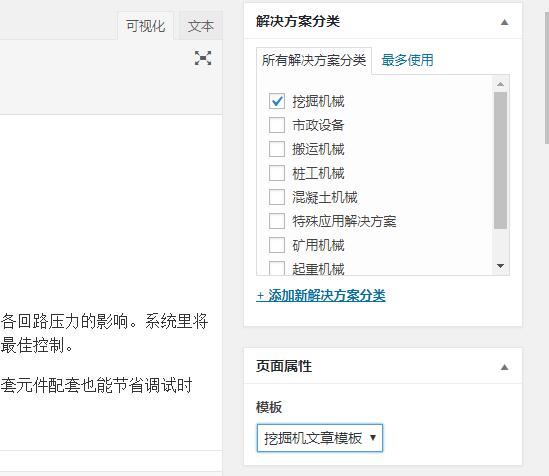
Task: Open the 最多使用 categories tab
Action: click(x=407, y=60)
